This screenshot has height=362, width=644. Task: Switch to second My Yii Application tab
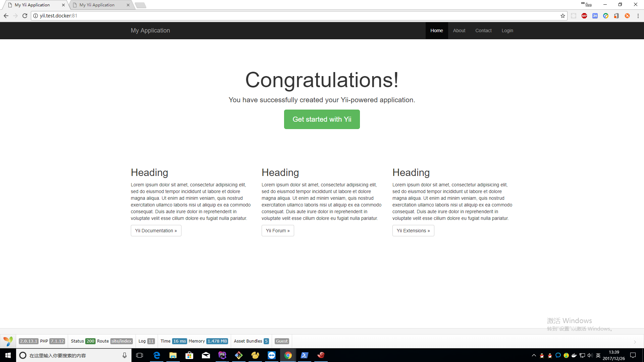[x=97, y=5]
